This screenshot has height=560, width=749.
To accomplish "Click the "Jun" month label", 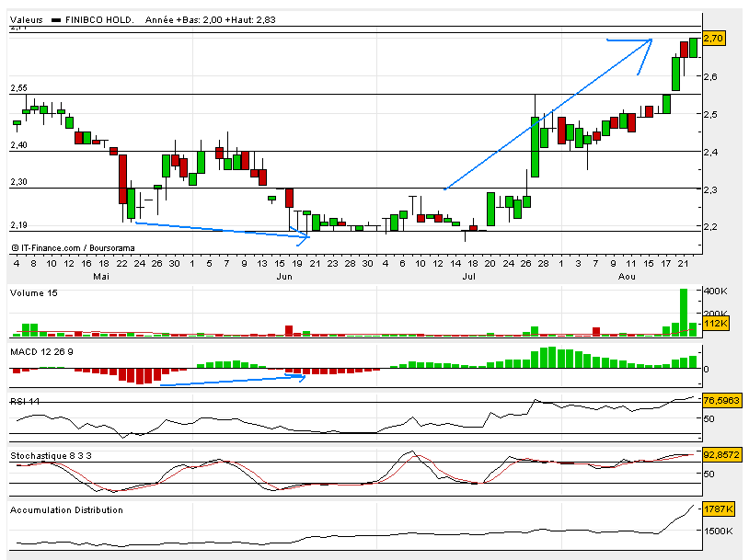I will pos(284,277).
